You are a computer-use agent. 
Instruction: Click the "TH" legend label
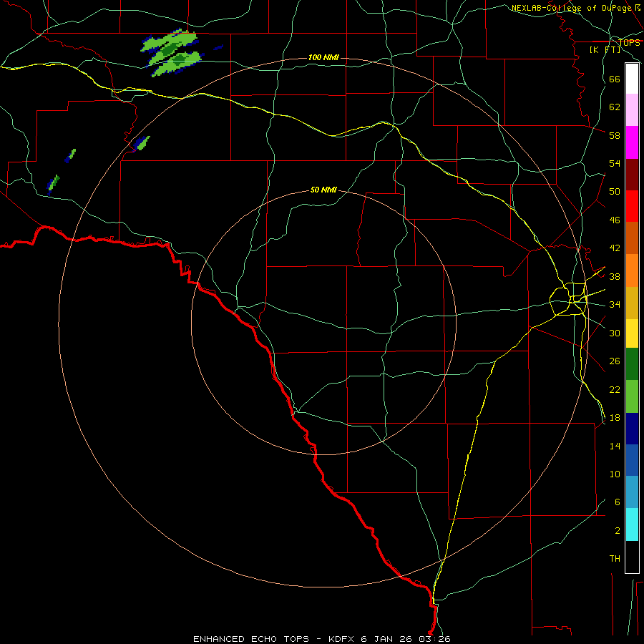coord(615,559)
